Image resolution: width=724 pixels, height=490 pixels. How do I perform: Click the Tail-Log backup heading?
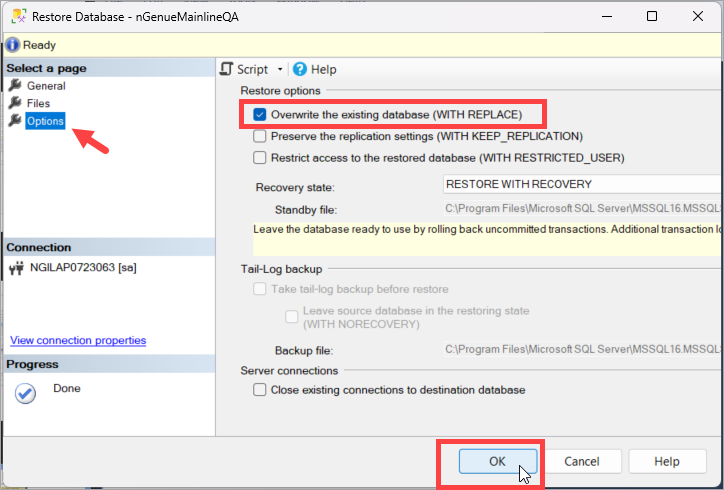pyautogui.click(x=281, y=269)
